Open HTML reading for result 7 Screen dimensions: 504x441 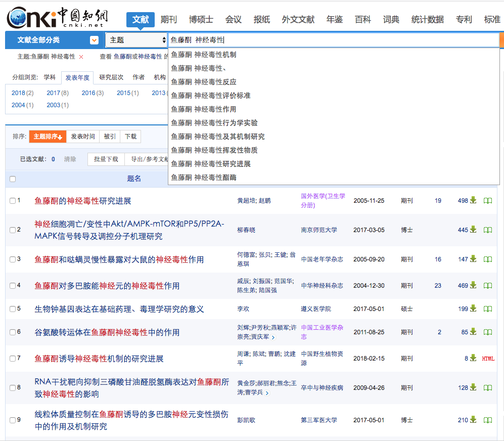pos(488,359)
